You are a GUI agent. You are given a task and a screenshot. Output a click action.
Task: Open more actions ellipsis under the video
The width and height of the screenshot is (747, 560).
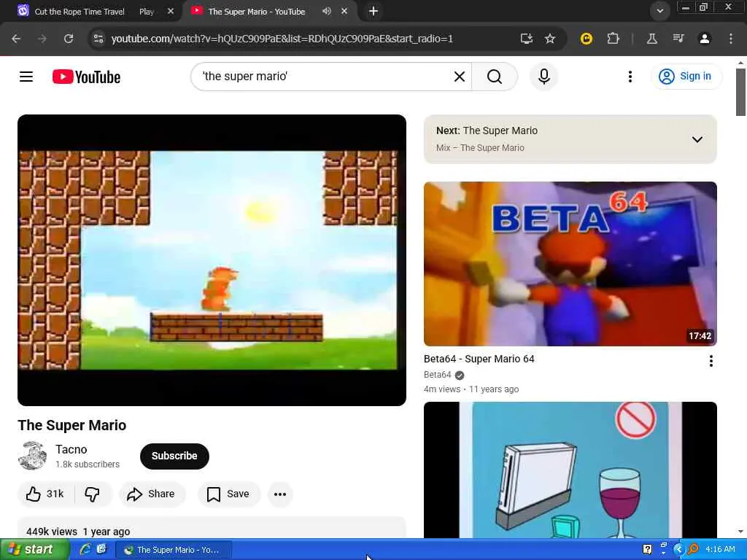[280, 494]
